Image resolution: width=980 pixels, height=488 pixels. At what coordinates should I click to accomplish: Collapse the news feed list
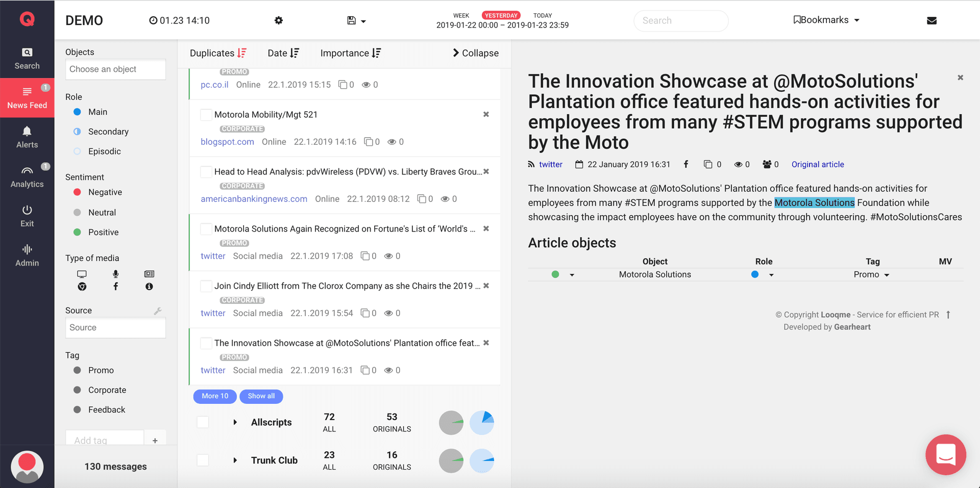click(475, 53)
